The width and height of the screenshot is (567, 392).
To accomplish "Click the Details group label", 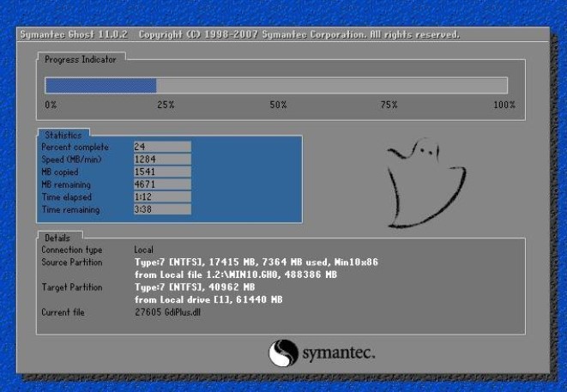I will pos(57,237).
